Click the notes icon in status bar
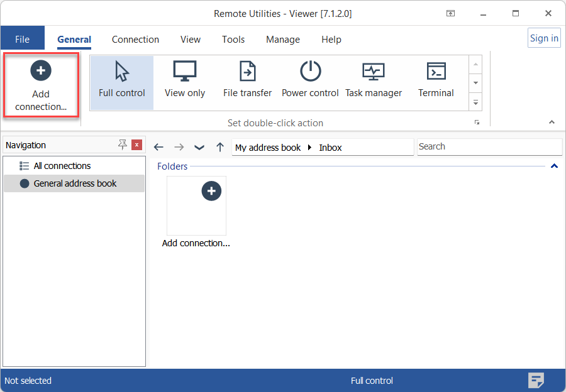Viewport: 566px width, 392px height. point(536,380)
